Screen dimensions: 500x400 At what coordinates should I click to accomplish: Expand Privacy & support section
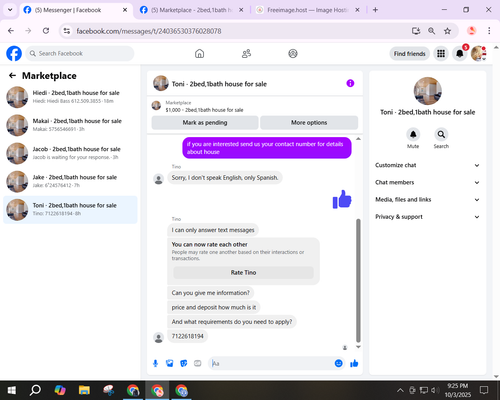point(428,217)
